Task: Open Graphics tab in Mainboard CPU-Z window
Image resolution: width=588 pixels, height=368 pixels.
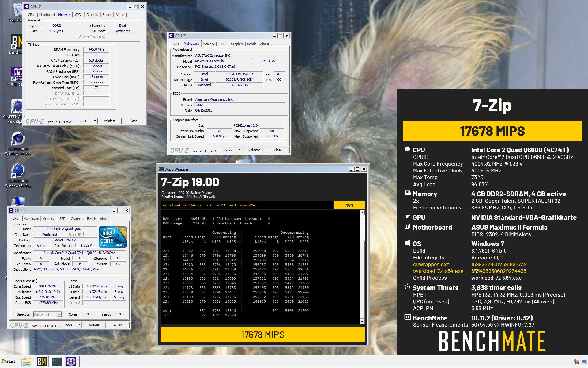Action: (237, 44)
